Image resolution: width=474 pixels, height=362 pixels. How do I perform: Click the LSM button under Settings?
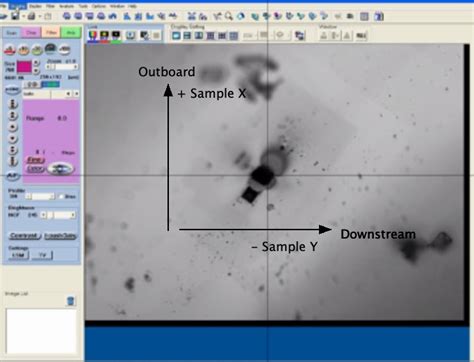[18, 255]
